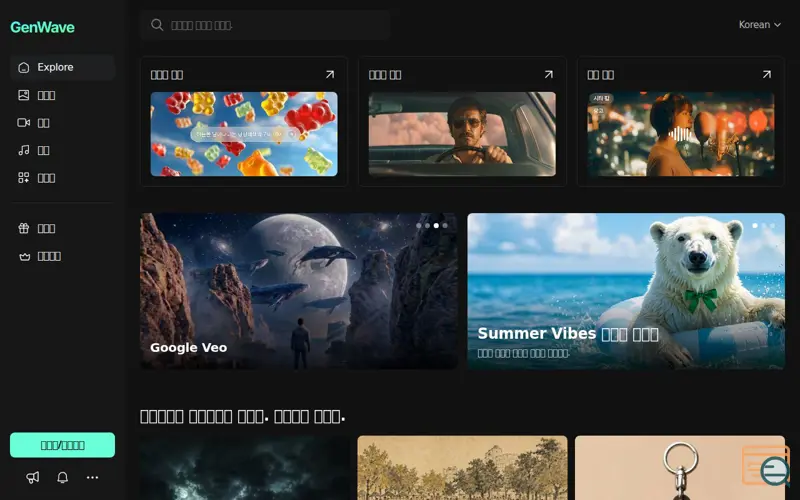Open the vintage trees illustration thumbnail

[x=462, y=468]
